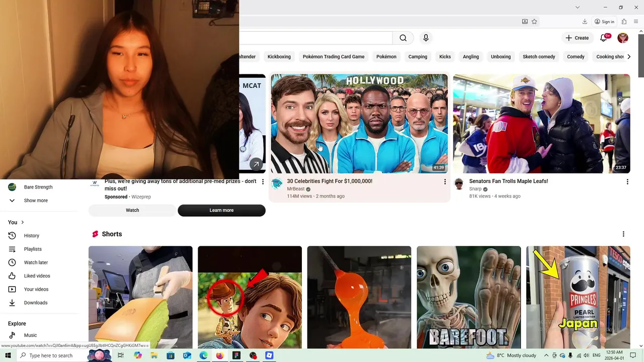Open File Explorer from the taskbar
644x362 pixels.
click(154, 355)
